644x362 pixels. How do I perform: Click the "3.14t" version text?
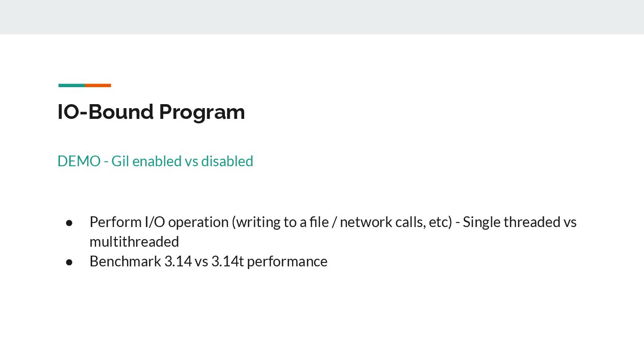(227, 261)
